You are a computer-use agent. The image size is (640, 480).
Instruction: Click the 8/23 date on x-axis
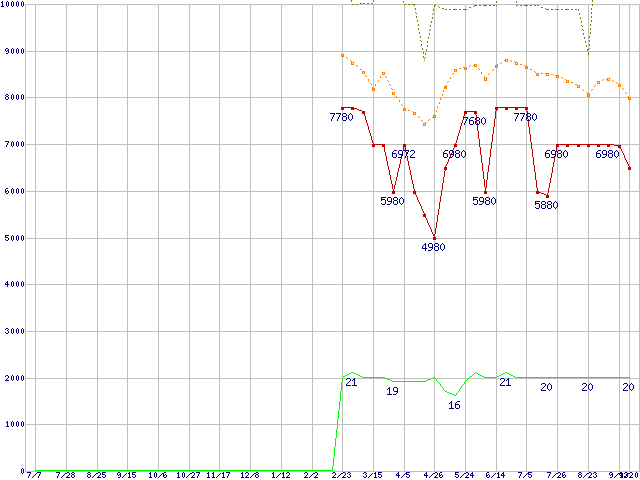coord(588,475)
